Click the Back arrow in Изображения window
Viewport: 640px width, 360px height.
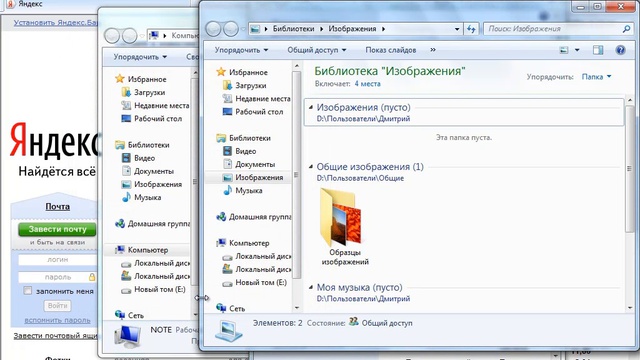click(213, 29)
